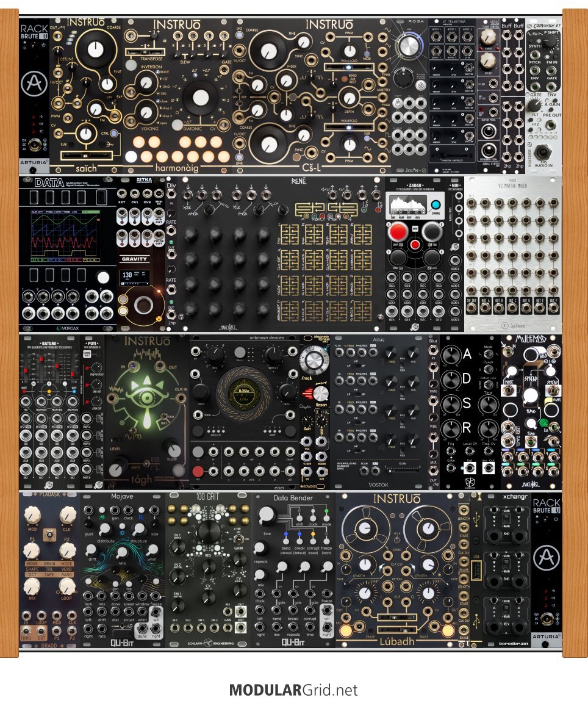This screenshot has height=703, width=588.
Task: Click the lit left REC button on Lúbadh
Action: pyautogui.click(x=345, y=630)
